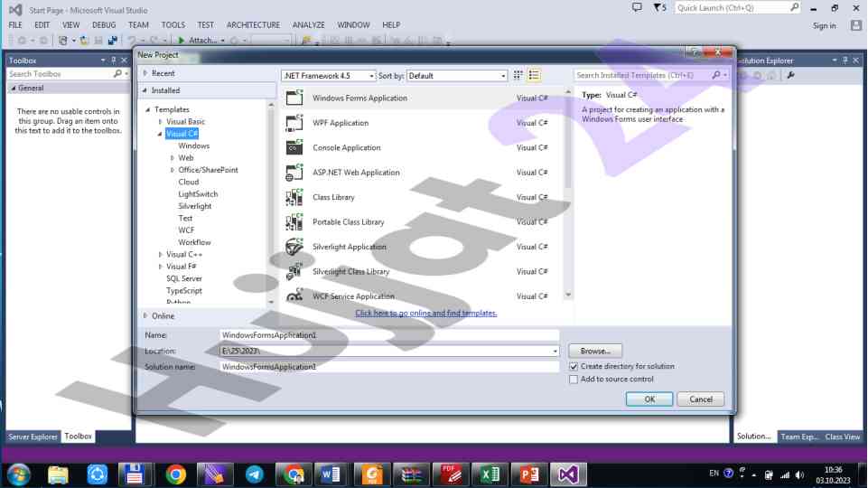The width and height of the screenshot is (868, 488).
Task: Select the WPF Application template icon
Action: point(294,123)
